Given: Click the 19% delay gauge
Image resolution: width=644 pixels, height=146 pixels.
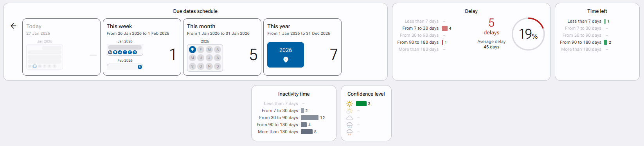Looking at the screenshot, I should pyautogui.click(x=528, y=34).
